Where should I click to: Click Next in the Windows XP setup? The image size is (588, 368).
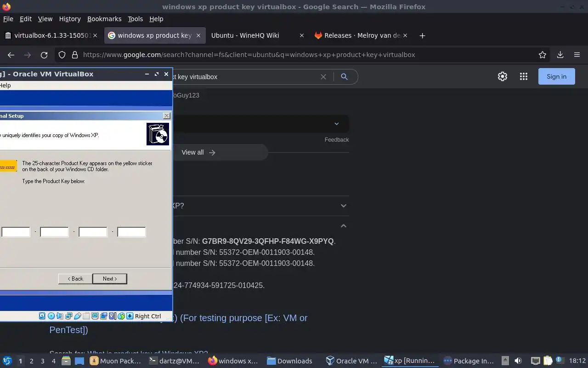pos(110,279)
